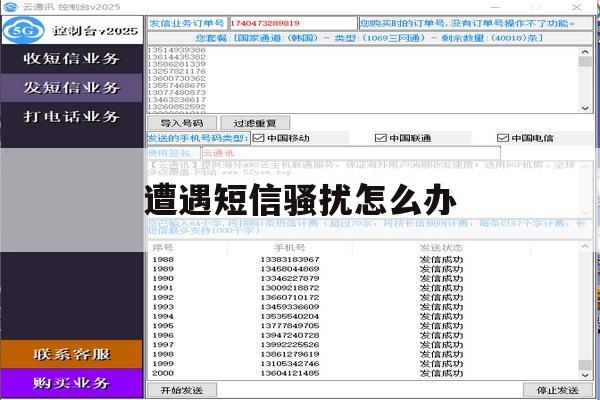
Task: Select phone number 13992225526
Action: click(290, 345)
